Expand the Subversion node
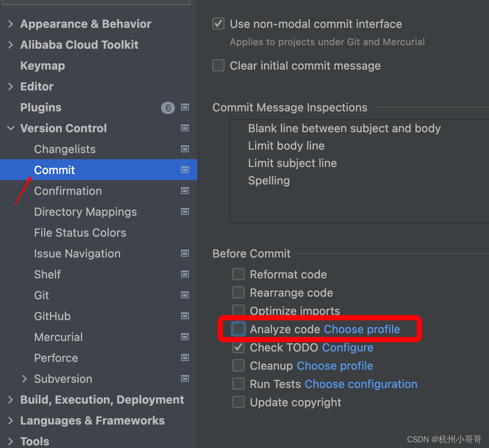 pos(25,379)
